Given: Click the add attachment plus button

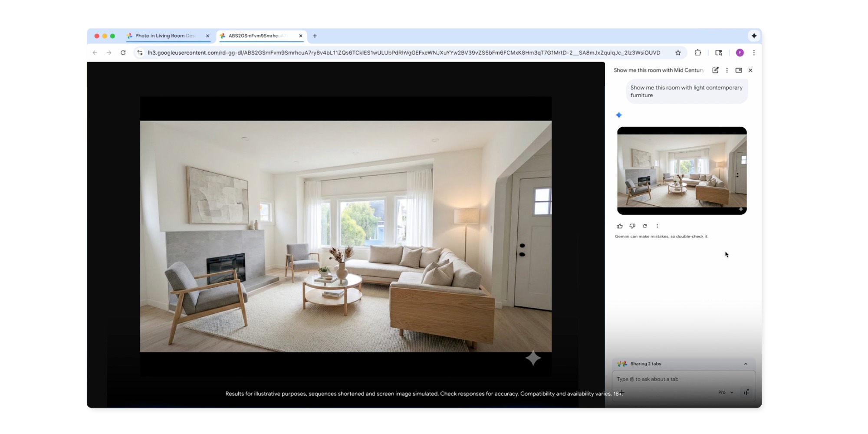Looking at the screenshot, I should [x=621, y=392].
